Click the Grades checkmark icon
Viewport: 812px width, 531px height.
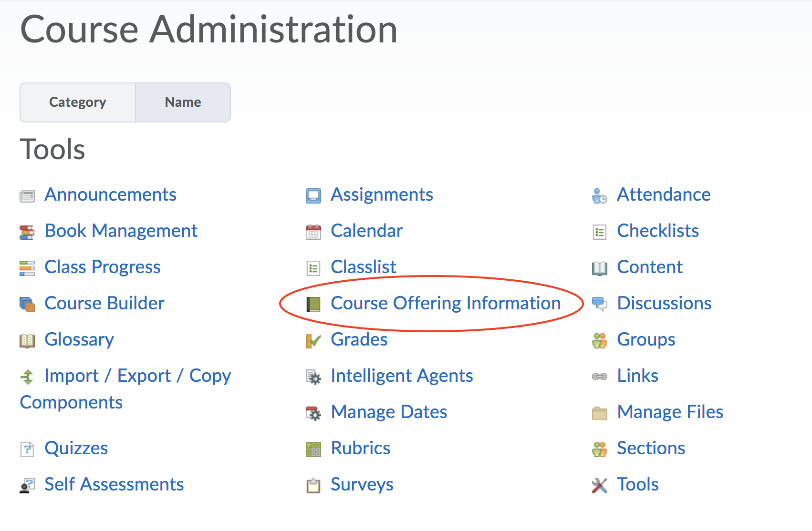click(x=313, y=341)
